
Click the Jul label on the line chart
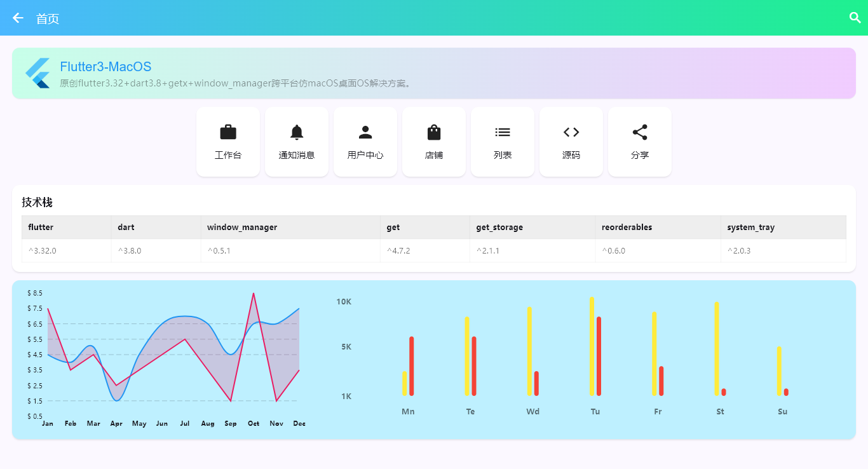185,423
